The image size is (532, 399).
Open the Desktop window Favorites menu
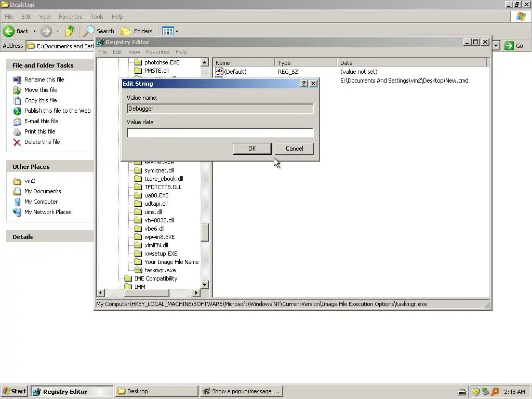pyautogui.click(x=70, y=17)
